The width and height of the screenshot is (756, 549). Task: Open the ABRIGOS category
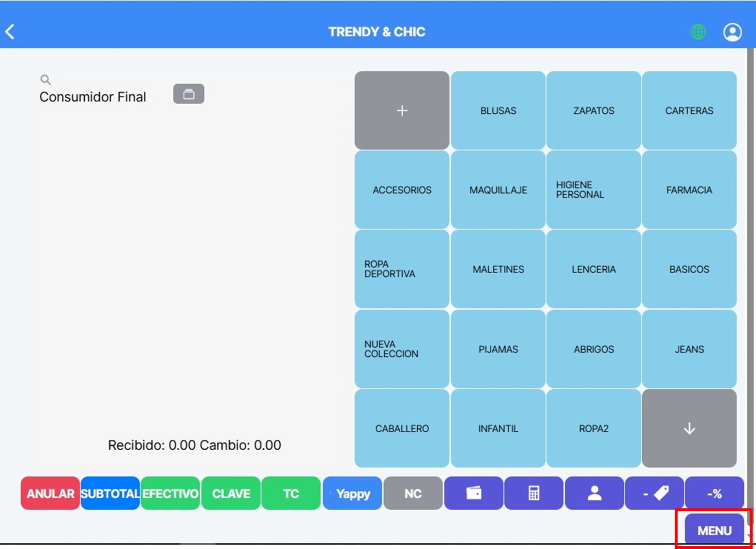(x=594, y=349)
